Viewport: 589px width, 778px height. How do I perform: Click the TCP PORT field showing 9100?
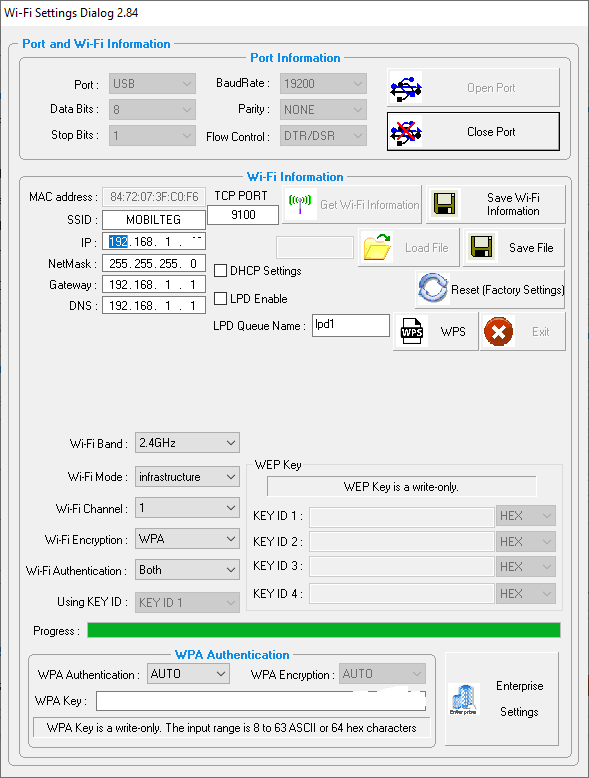[243, 214]
